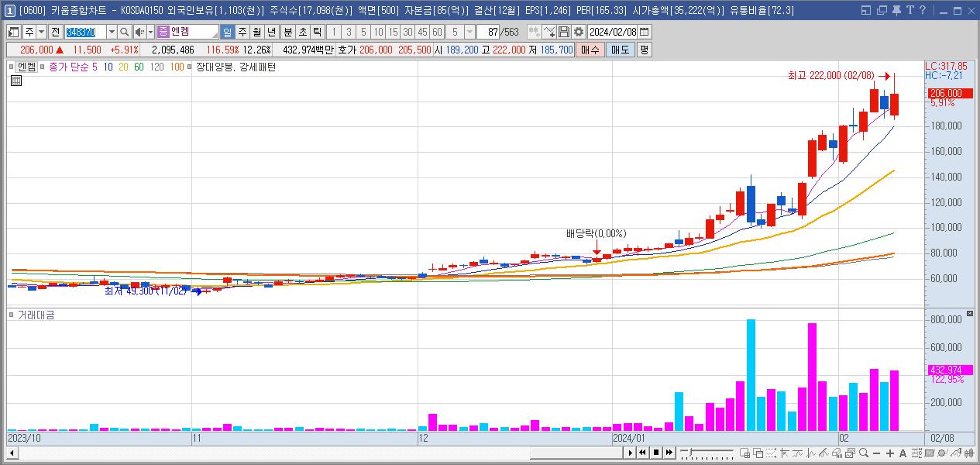980x465 pixels.
Task: Click the plus zoom-in icon at bottom
Action: point(889,453)
